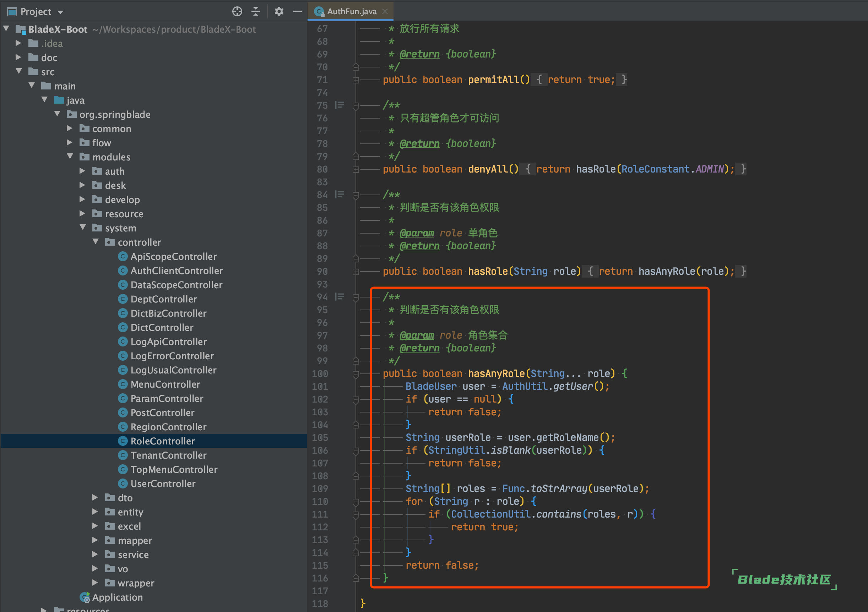Viewport: 868px width, 612px height.
Task: Select AuthClientController class
Action: tap(177, 271)
